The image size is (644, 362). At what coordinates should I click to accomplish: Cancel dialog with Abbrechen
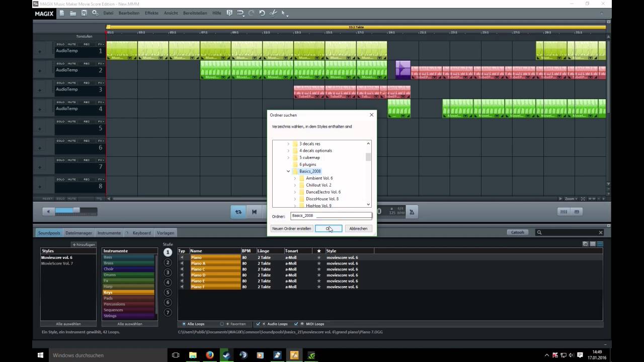(358, 229)
